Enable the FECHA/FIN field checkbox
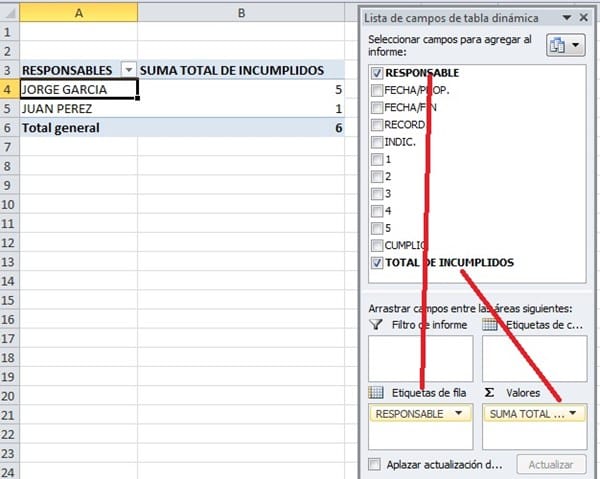The height and width of the screenshot is (479, 600). point(377,108)
